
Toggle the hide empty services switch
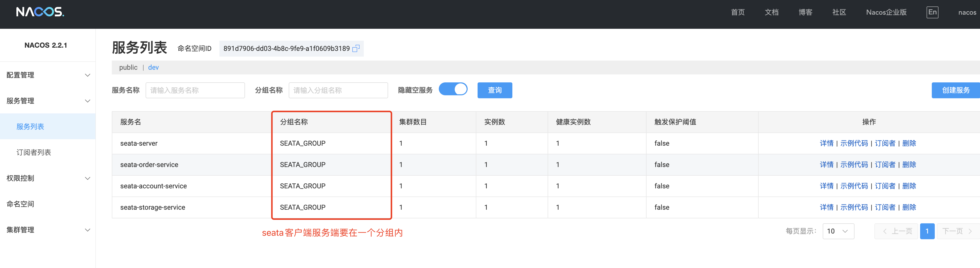tap(453, 89)
